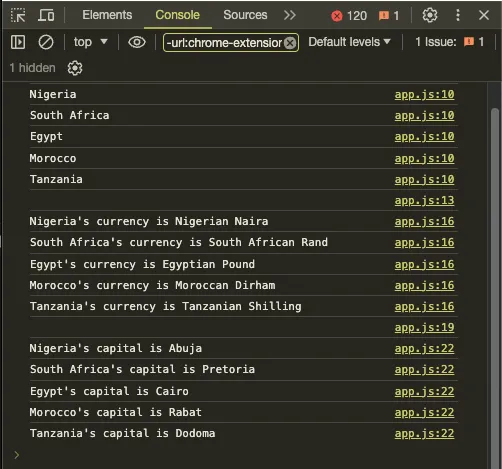Close the DevTools panel

484,15
